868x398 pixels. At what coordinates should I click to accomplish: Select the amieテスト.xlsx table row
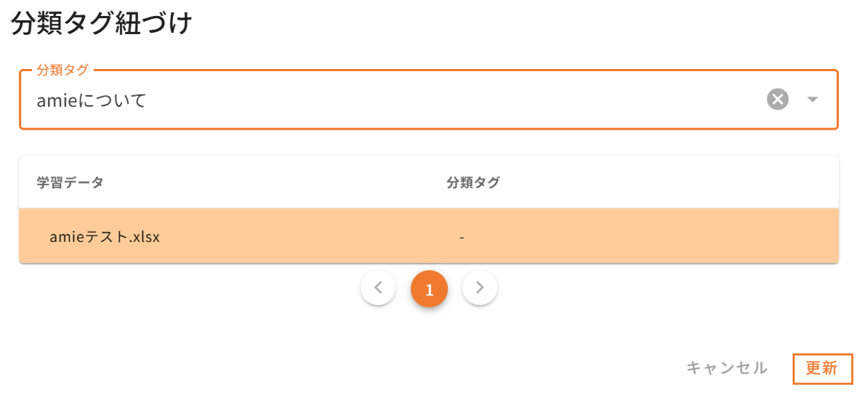(279, 237)
